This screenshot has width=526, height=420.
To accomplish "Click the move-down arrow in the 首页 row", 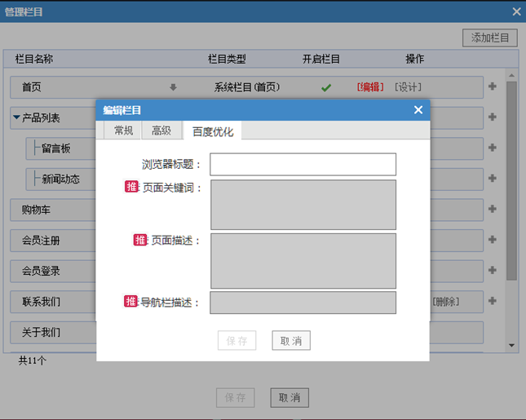I will pyautogui.click(x=173, y=87).
